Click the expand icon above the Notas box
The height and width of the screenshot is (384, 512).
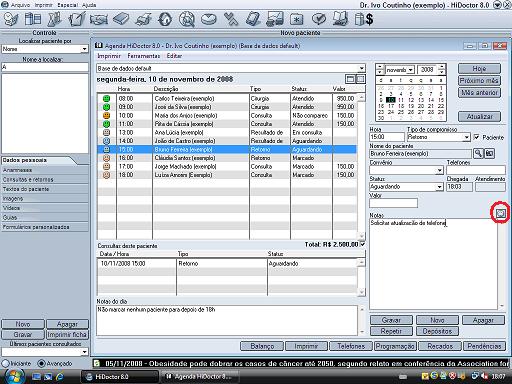point(500,213)
